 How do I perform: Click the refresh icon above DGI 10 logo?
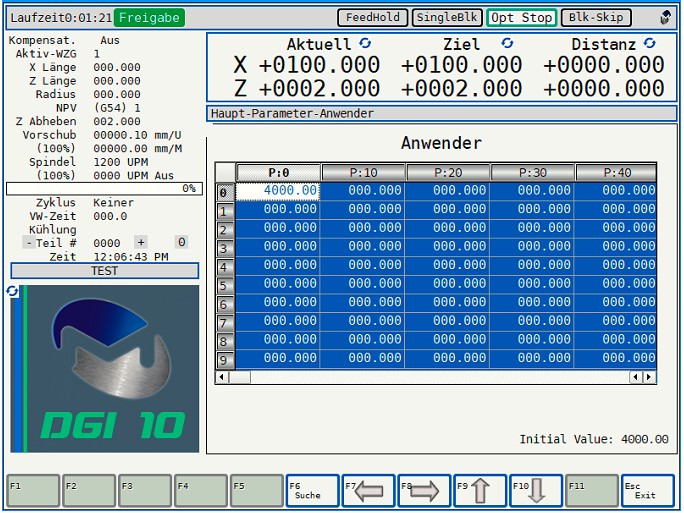coord(13,291)
